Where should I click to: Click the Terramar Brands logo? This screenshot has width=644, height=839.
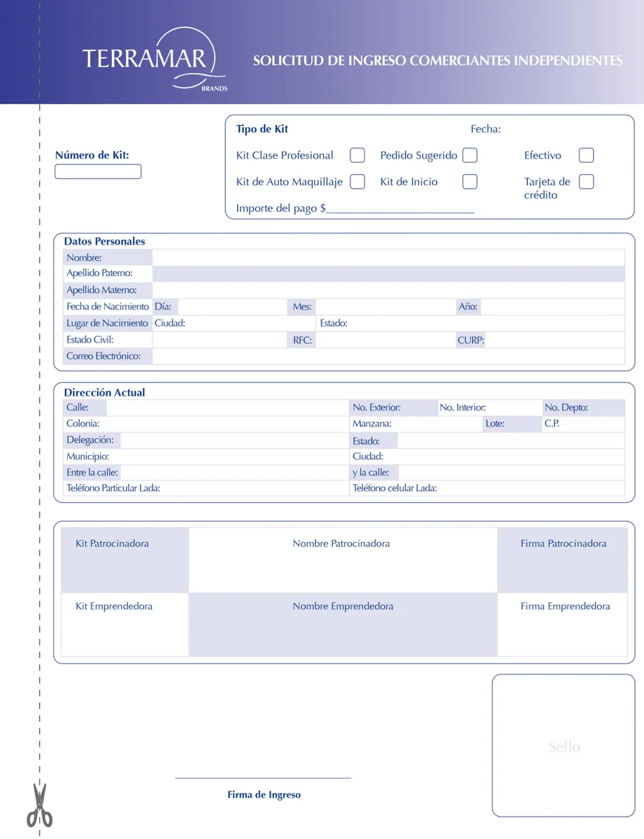(155, 60)
